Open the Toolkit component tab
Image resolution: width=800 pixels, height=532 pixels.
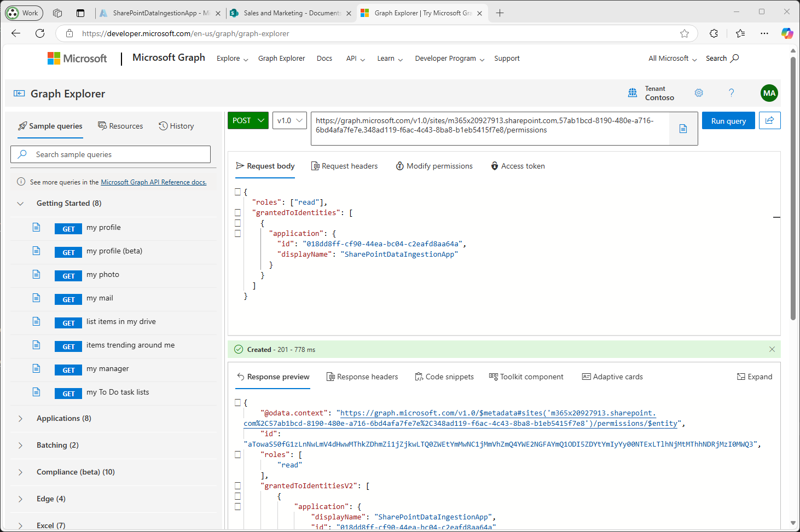coord(526,377)
